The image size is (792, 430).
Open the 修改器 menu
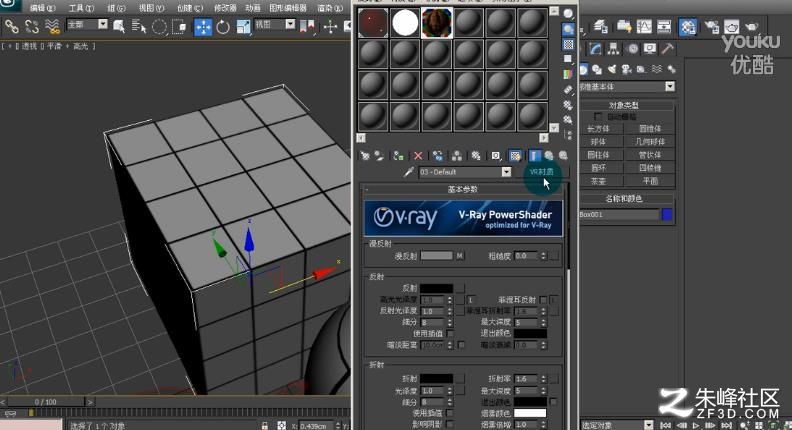225,8
